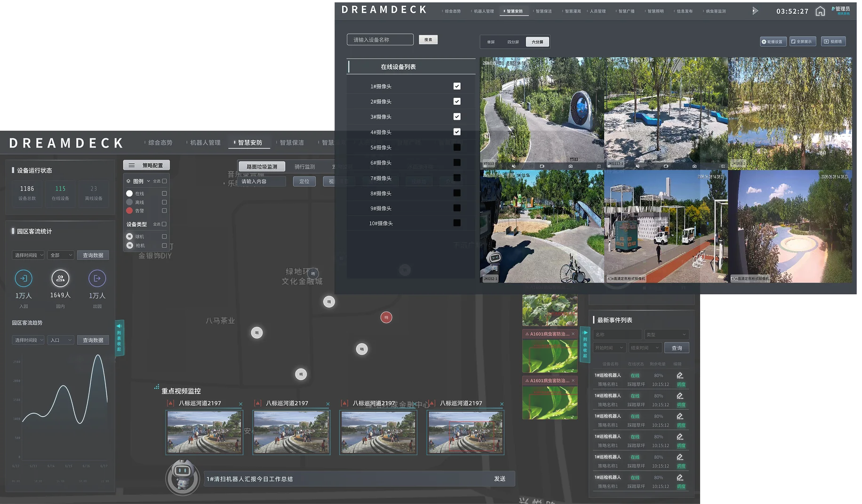862x504 pixels.
Task: Focus the 请输入设备名称 search field
Action: 380,39
